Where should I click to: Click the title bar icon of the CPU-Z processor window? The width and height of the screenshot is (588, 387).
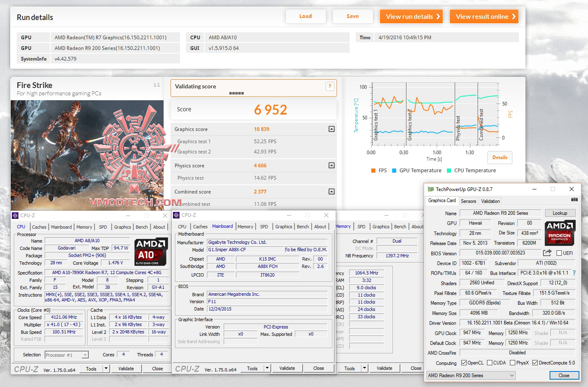point(15,216)
